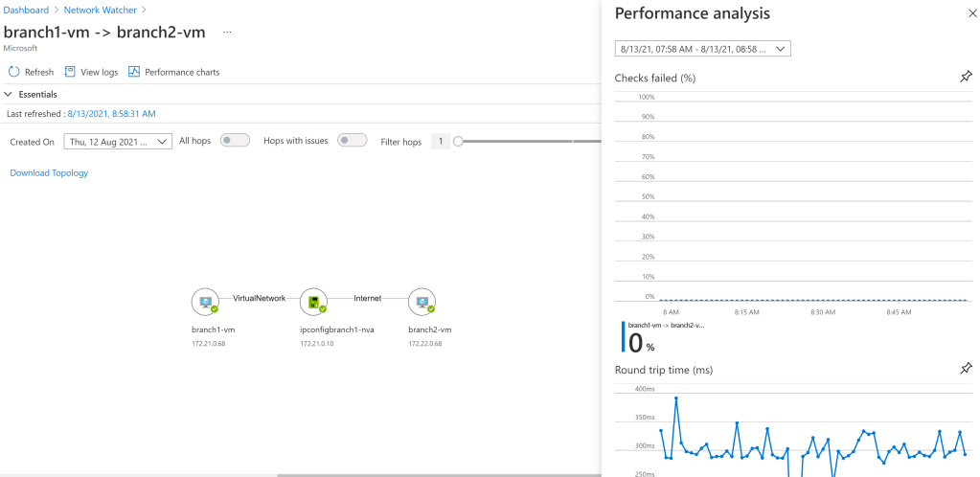Pin the Round trip time chart
980x477 pixels.
(x=966, y=369)
